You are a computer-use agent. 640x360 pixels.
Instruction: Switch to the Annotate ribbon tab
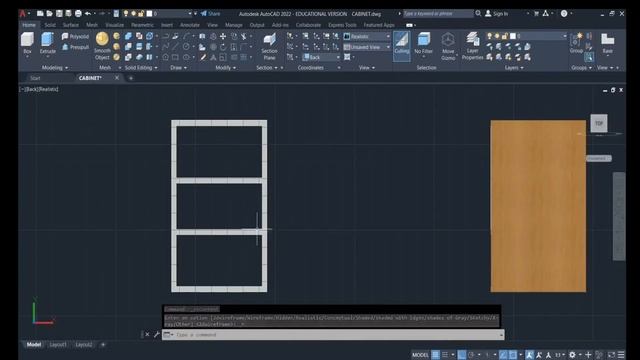(190, 25)
